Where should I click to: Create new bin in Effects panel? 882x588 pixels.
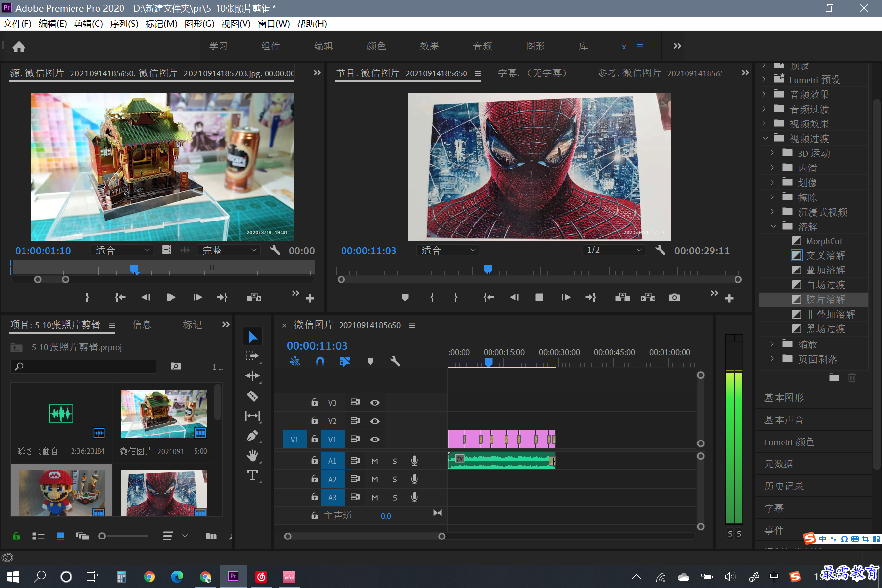[x=834, y=377]
